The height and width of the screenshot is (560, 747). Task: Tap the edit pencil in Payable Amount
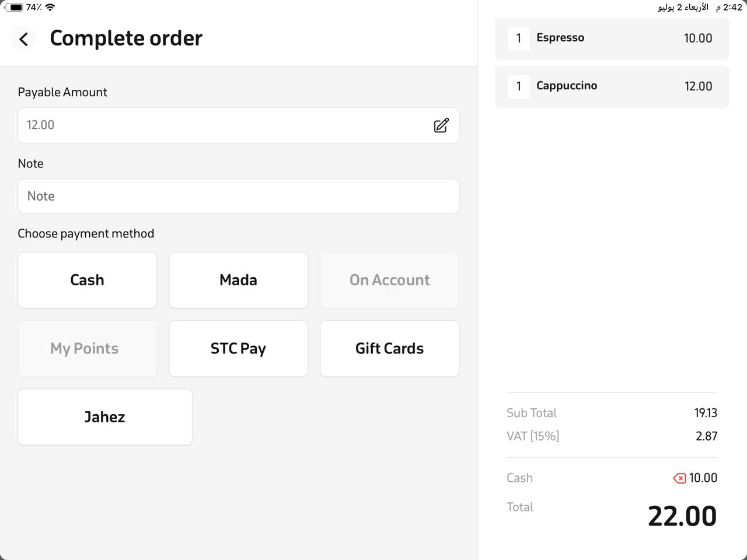pyautogui.click(x=441, y=125)
